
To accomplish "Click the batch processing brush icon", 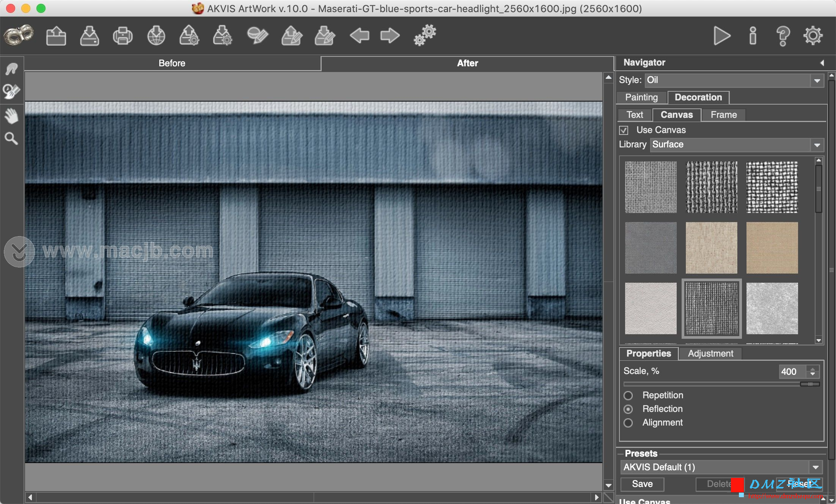I will [257, 36].
